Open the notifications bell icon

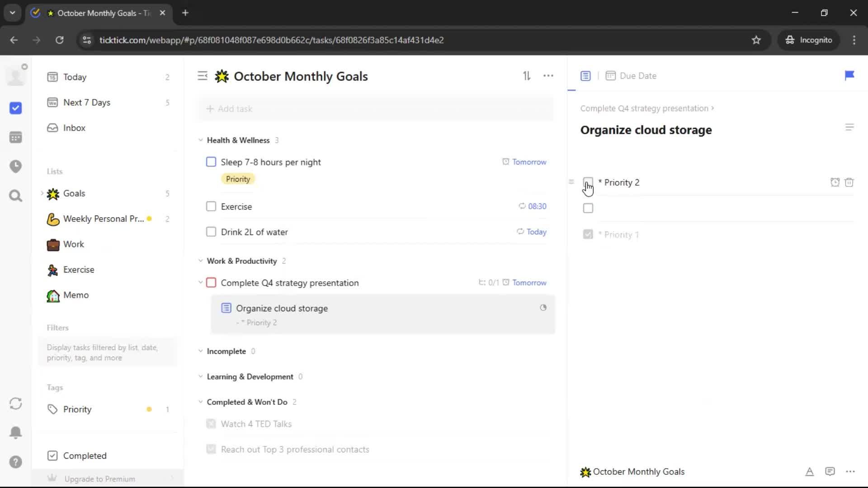point(16,432)
